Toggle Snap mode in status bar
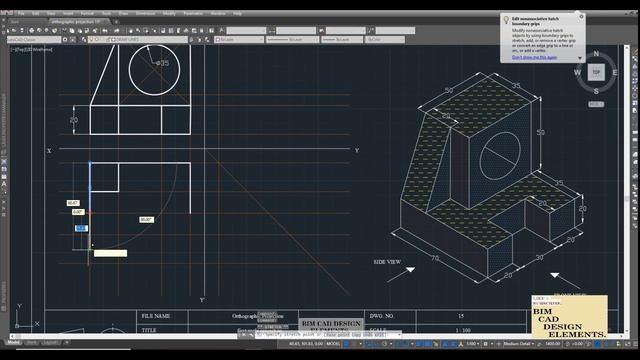The height and width of the screenshot is (360, 640). (x=355, y=344)
